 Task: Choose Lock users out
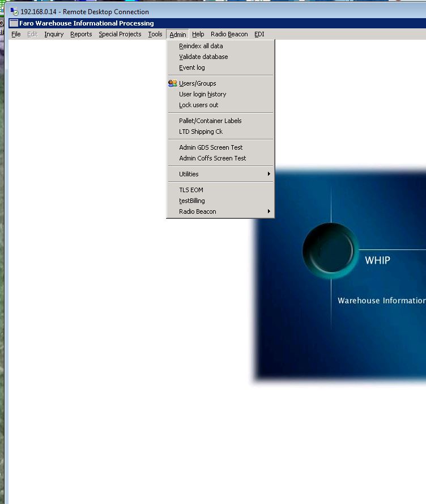220,105
